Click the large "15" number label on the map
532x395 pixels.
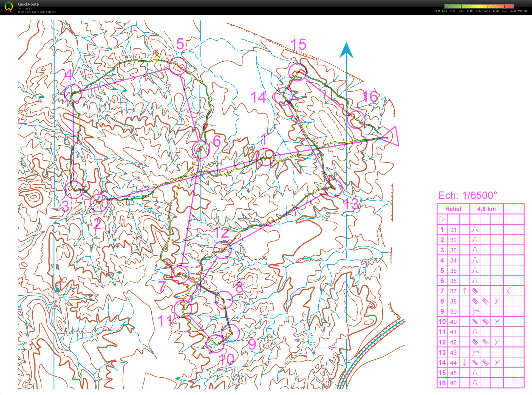click(298, 45)
